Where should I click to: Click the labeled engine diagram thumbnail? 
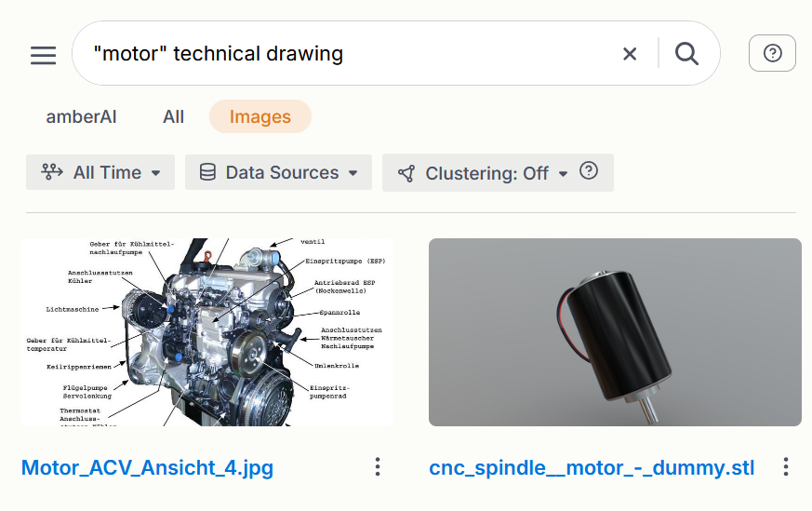pyautogui.click(x=206, y=332)
